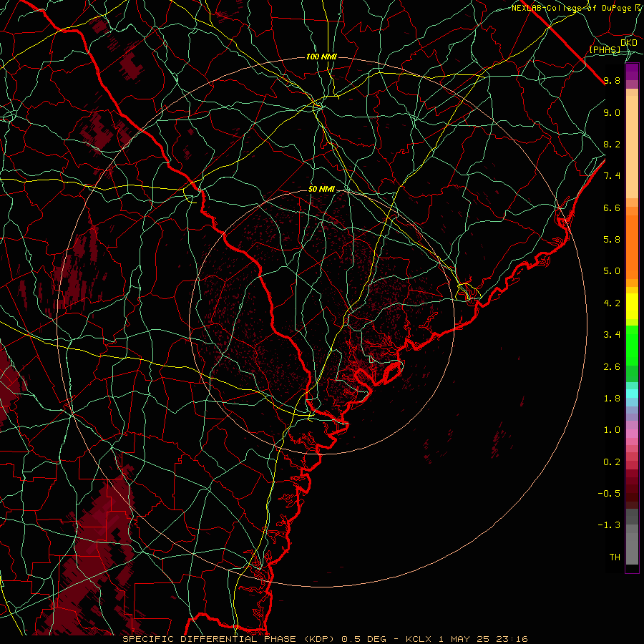Image resolution: width=644 pixels, height=644 pixels.
Task: Click the TH threshold label on the legend
Action: (x=615, y=557)
